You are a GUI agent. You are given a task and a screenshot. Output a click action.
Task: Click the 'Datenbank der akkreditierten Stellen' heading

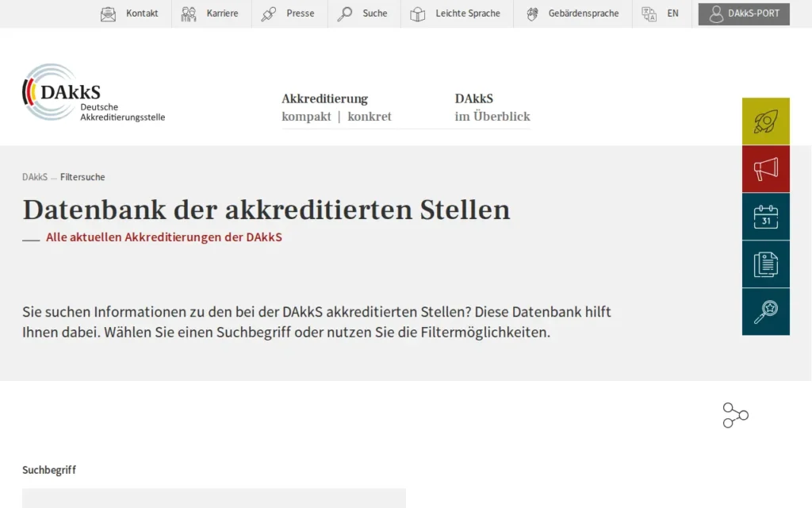pos(266,210)
